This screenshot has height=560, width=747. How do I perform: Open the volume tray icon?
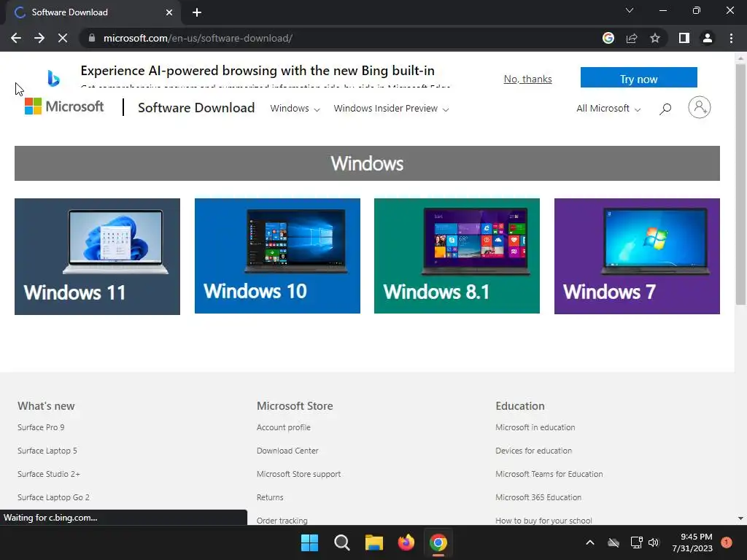[x=654, y=542]
